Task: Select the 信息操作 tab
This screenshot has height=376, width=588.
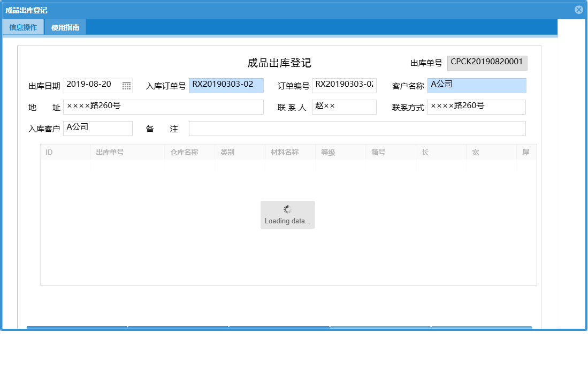Action: pyautogui.click(x=23, y=26)
